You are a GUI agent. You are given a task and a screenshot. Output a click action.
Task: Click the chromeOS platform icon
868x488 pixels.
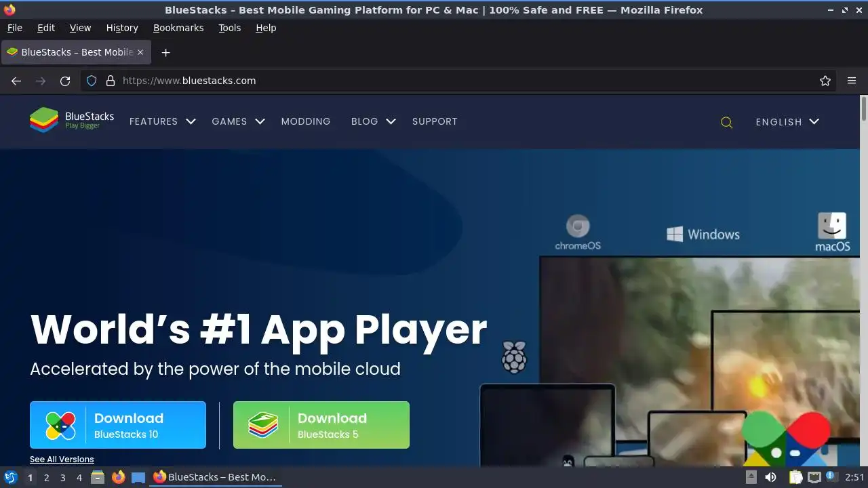click(578, 233)
